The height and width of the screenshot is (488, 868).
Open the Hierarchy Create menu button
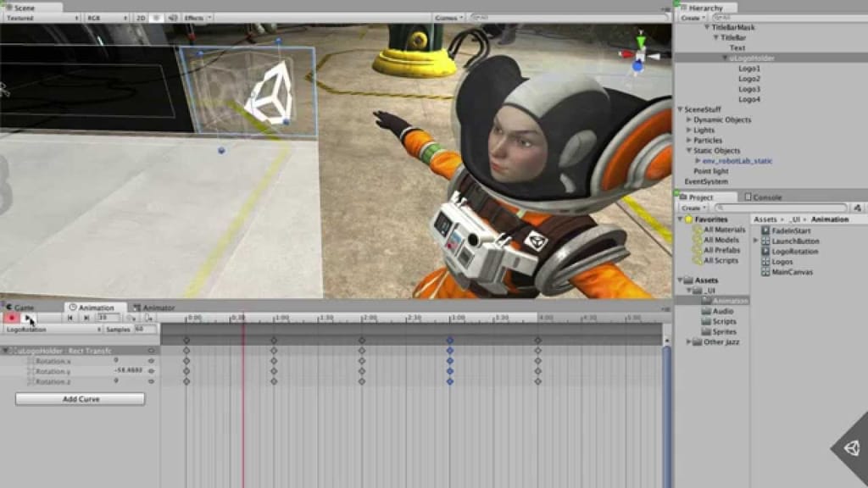click(693, 18)
